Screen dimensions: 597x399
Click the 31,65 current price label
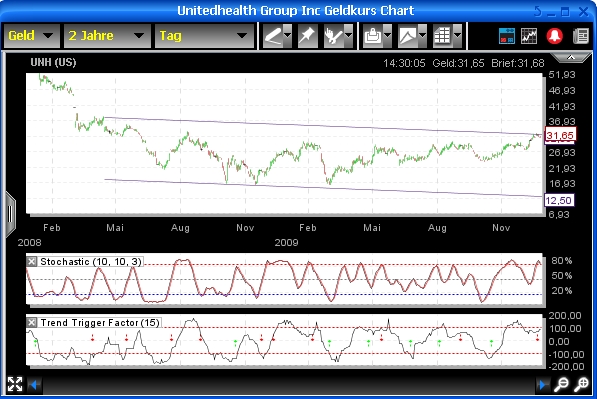click(x=560, y=135)
